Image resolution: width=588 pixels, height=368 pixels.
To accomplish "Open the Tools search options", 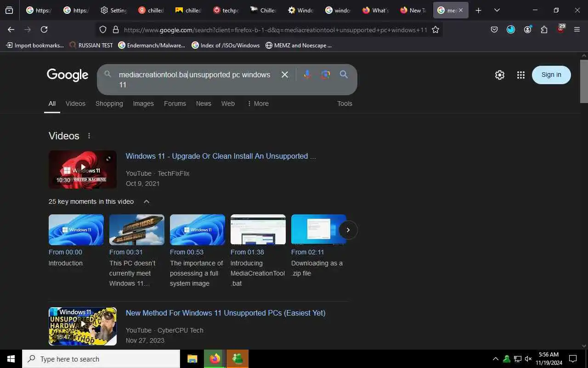I will pos(345,103).
